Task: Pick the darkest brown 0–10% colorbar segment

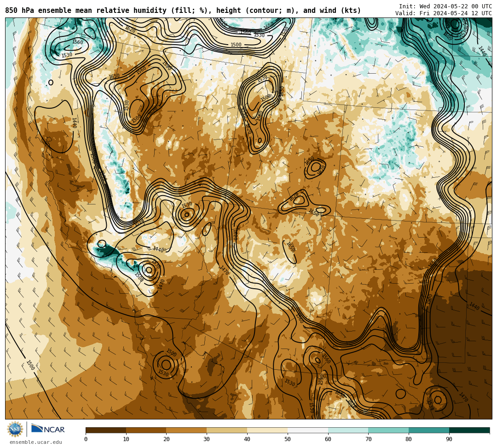Action: point(106,430)
